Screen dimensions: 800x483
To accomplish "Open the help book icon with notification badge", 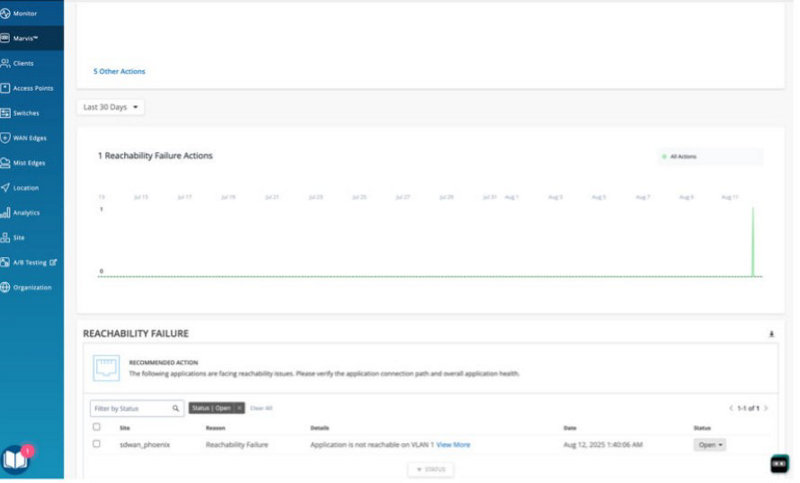I will point(16,459).
